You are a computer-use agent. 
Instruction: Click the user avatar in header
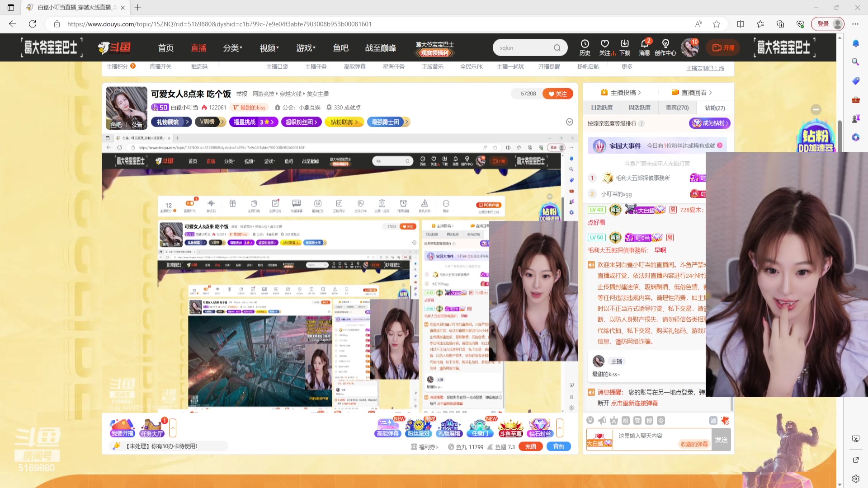click(x=689, y=47)
